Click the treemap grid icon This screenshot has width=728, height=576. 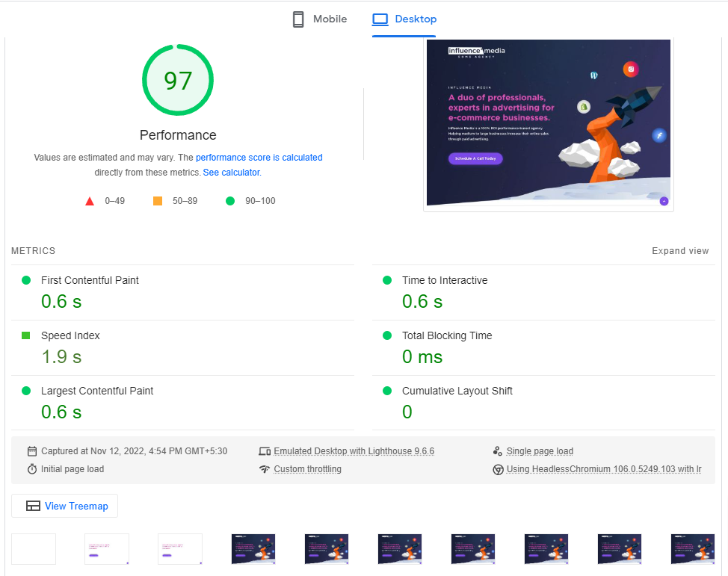point(33,507)
